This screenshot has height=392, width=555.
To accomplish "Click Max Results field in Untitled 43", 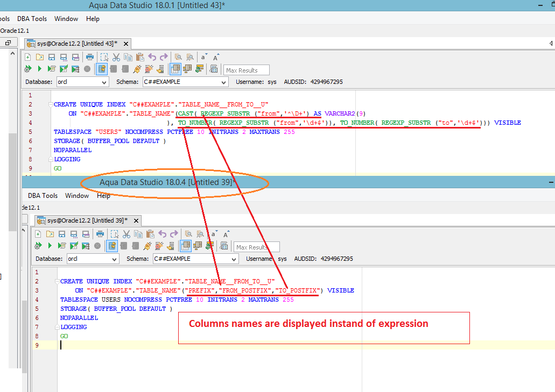I will tap(247, 70).
